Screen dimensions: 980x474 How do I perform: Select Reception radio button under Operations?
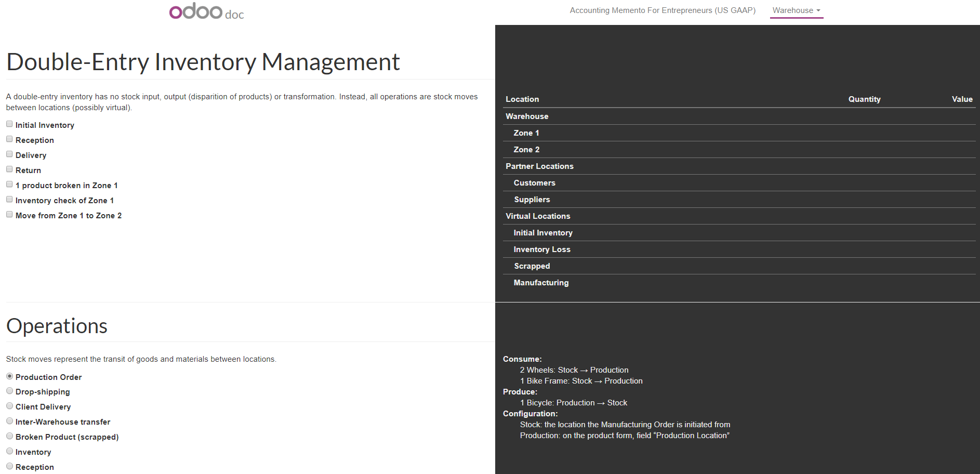pos(9,466)
